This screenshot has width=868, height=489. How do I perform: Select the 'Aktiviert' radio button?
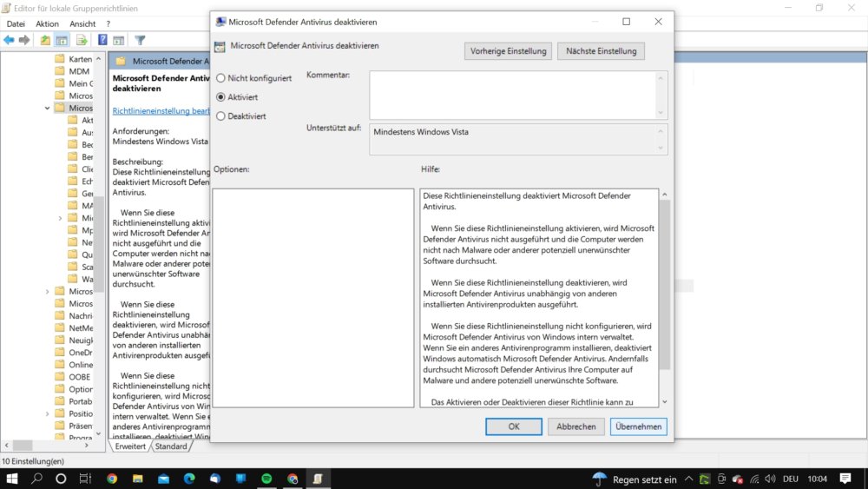click(220, 97)
